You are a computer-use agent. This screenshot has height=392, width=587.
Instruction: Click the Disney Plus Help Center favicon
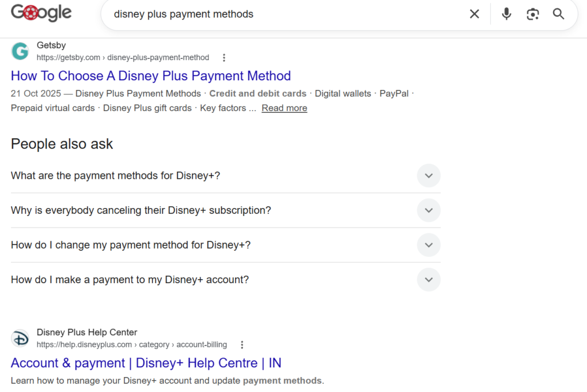20,339
